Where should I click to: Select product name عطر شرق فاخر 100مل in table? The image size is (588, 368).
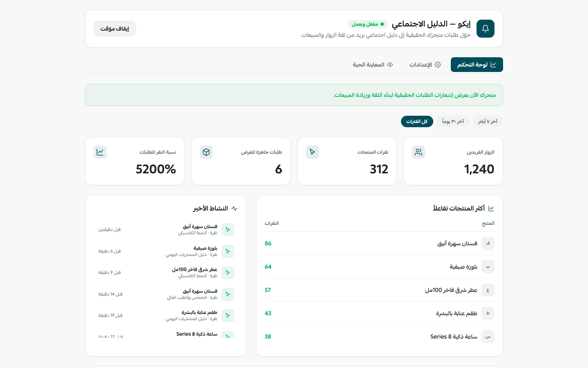pos(451,290)
